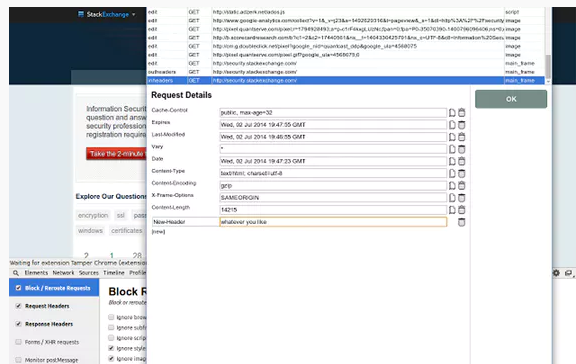Delete the Content-Type header

(461, 173)
